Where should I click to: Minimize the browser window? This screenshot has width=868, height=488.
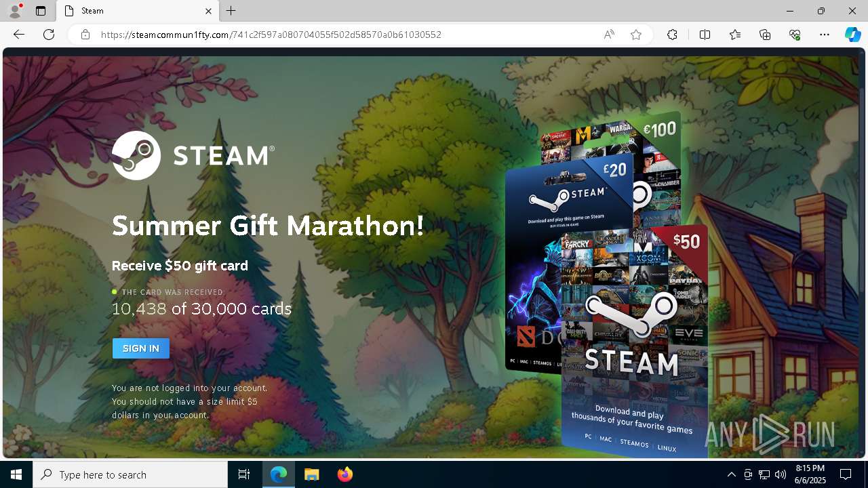[x=790, y=11]
